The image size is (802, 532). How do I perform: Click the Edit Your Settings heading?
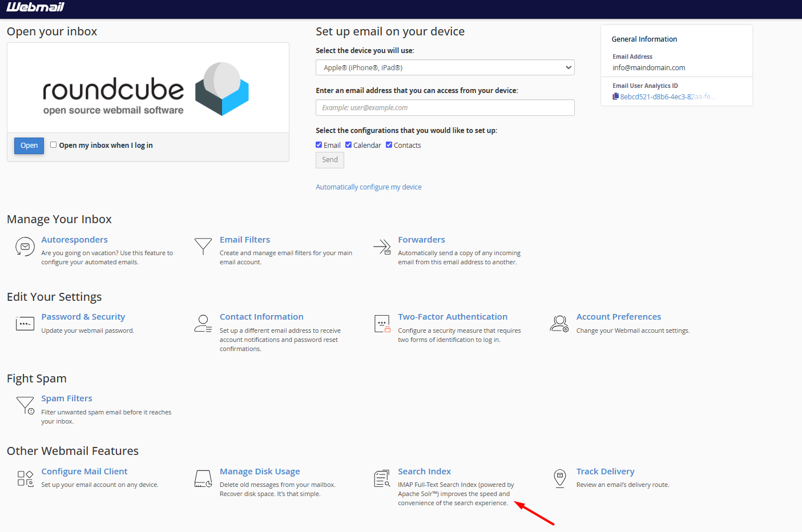54,297
